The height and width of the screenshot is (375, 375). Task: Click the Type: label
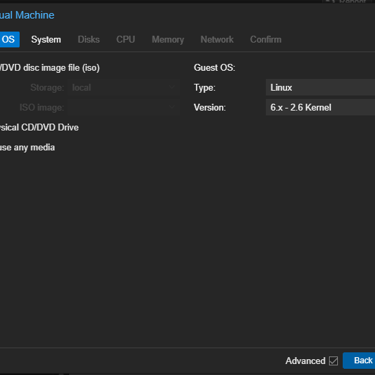204,88
